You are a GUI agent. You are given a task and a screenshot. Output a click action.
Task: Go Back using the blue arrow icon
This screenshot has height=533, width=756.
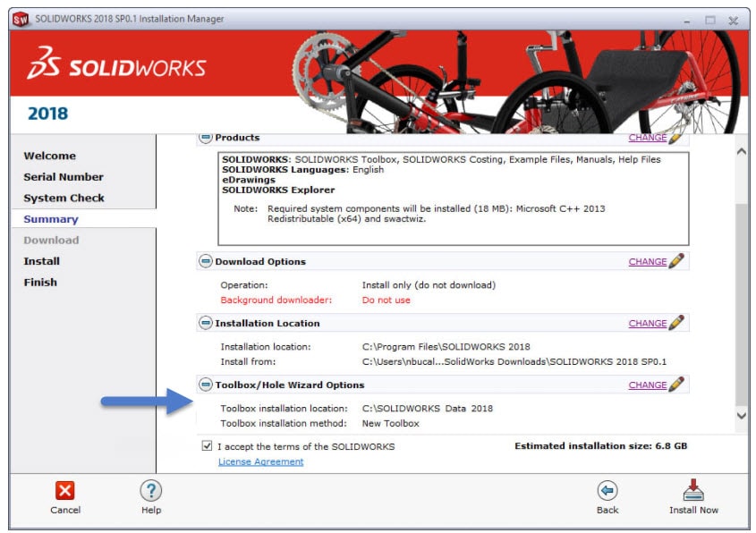(607, 491)
